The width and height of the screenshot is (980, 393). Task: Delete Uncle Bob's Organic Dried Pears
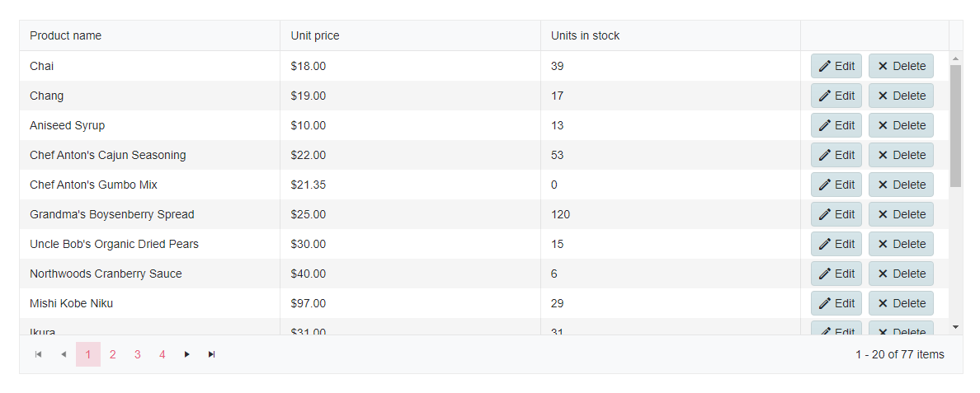902,244
